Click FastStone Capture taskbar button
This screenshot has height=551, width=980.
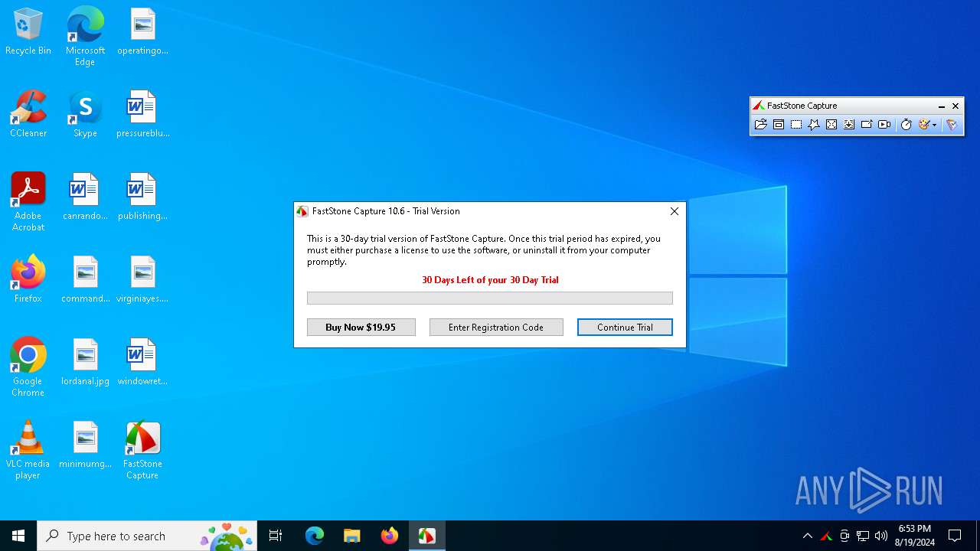click(426, 536)
